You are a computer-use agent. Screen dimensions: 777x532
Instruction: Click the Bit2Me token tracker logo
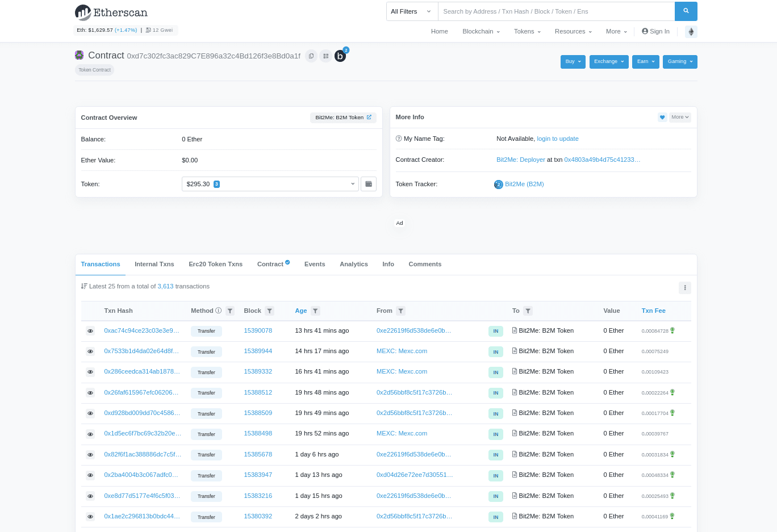(x=499, y=185)
